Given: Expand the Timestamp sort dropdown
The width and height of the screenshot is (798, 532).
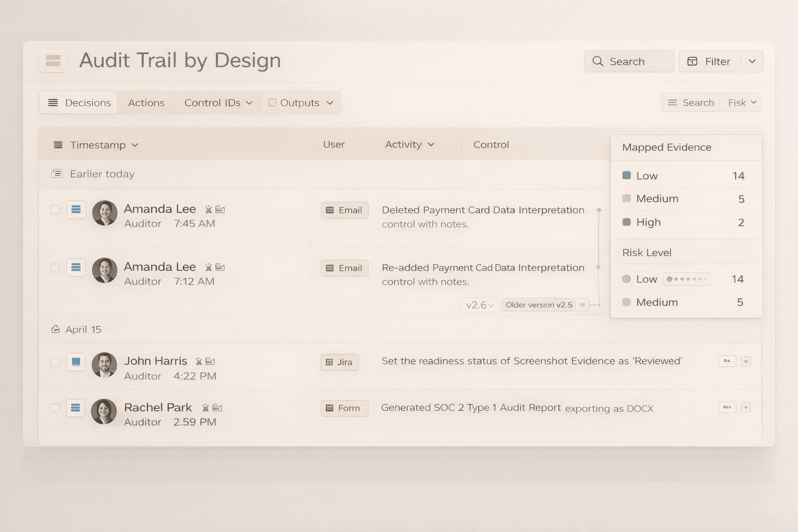Looking at the screenshot, I should 135,145.
